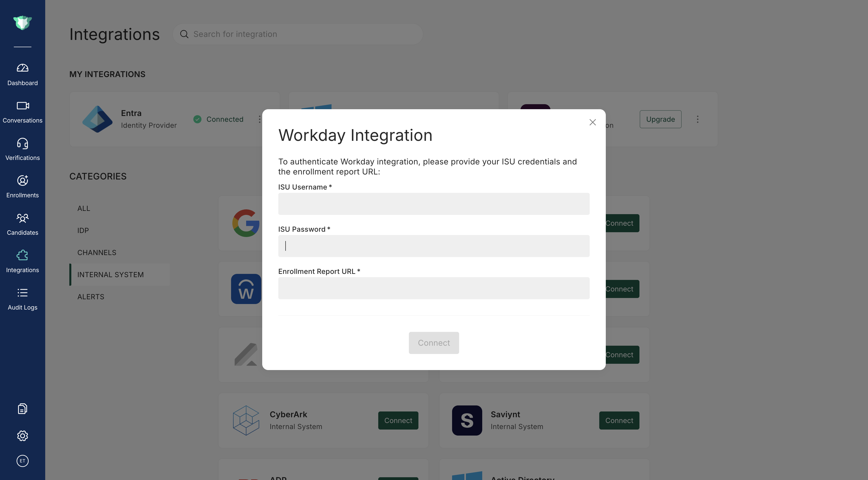Screen dimensions: 868x480
Task: Open the Entra card options menu
Action: (x=259, y=119)
